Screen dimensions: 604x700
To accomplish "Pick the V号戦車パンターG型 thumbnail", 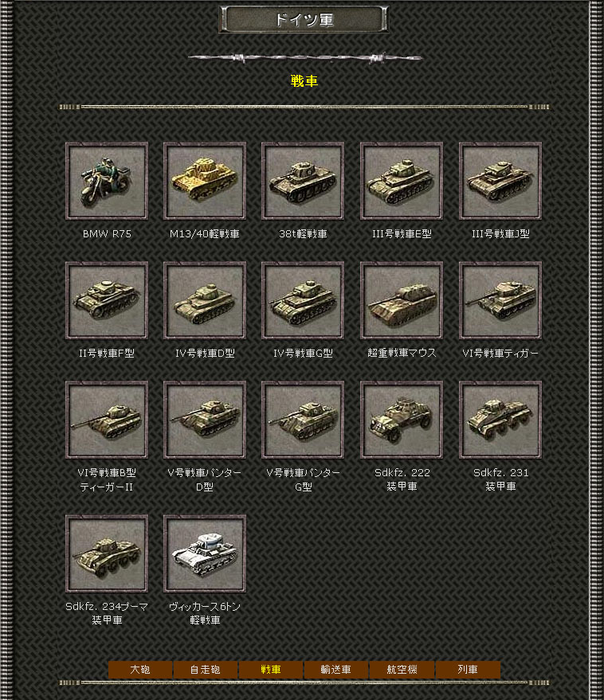I will tap(303, 420).
